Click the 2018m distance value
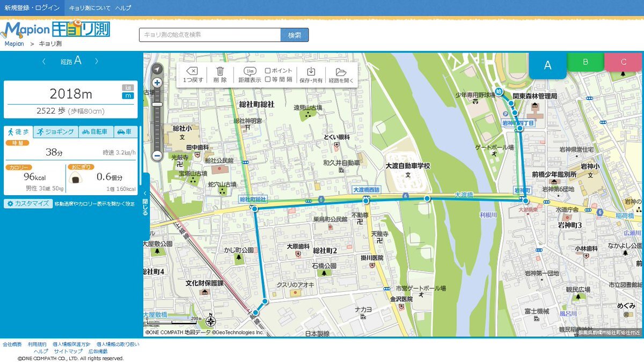Screen dimensions: 644x362 click(x=71, y=94)
